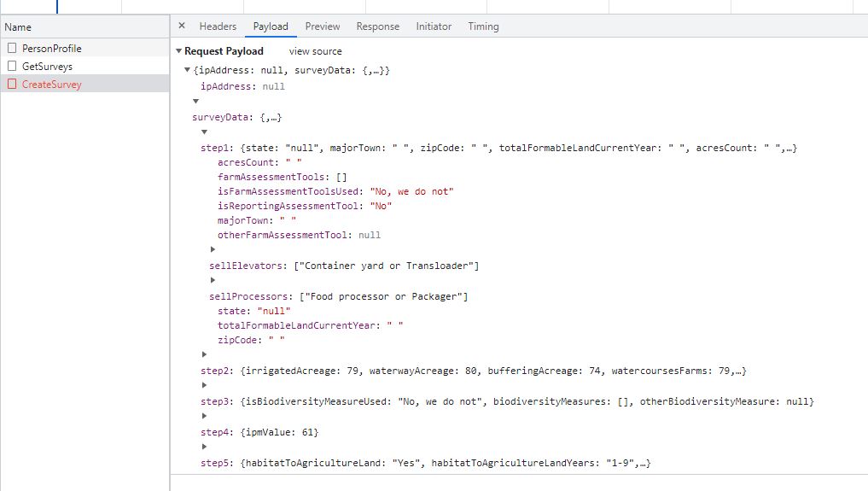Expand the step2 object arrow

point(204,354)
